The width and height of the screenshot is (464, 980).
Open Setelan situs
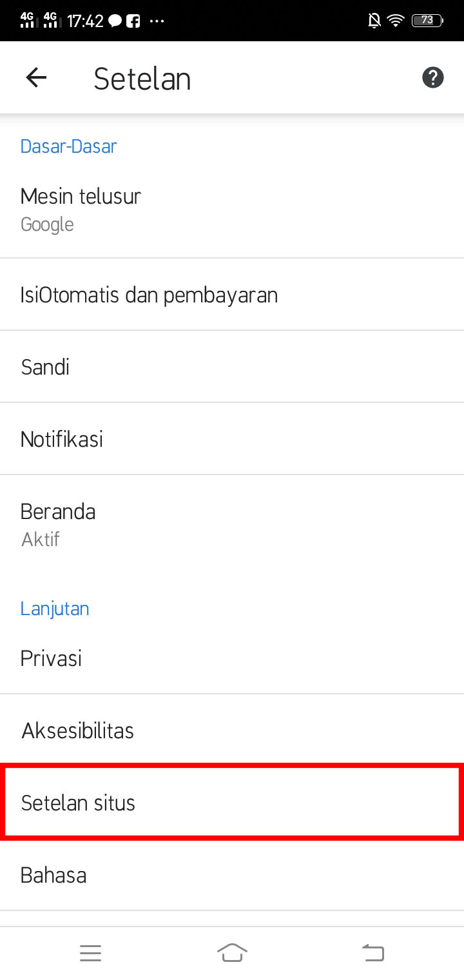(232, 802)
